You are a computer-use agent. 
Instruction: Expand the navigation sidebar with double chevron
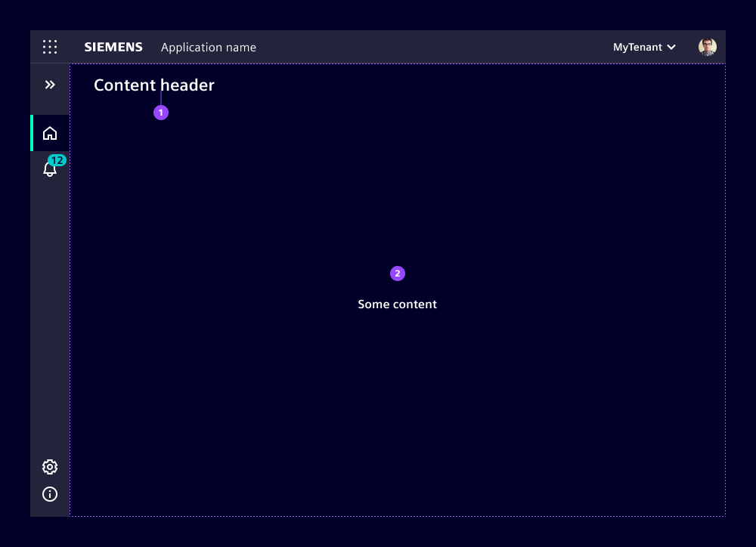point(50,85)
